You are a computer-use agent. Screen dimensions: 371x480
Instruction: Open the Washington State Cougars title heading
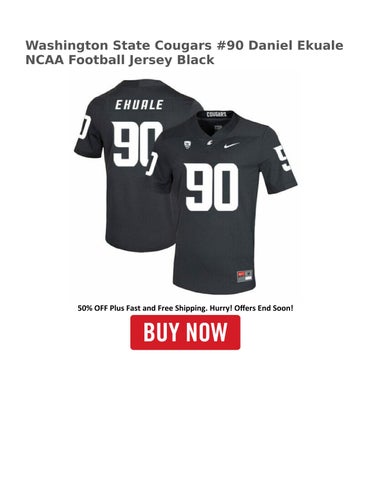point(119,45)
